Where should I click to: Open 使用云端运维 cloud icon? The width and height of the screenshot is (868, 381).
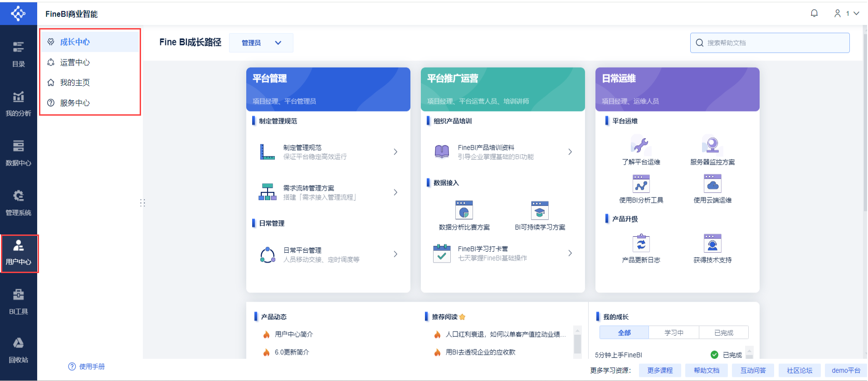(712, 184)
